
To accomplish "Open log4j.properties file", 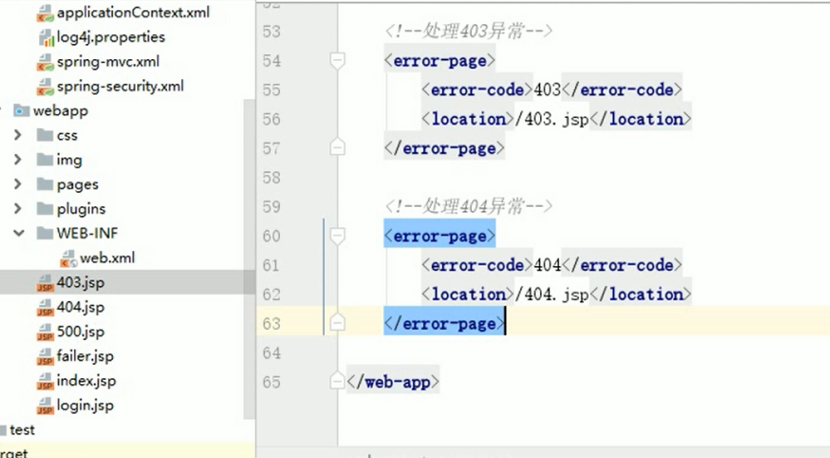I will [111, 37].
